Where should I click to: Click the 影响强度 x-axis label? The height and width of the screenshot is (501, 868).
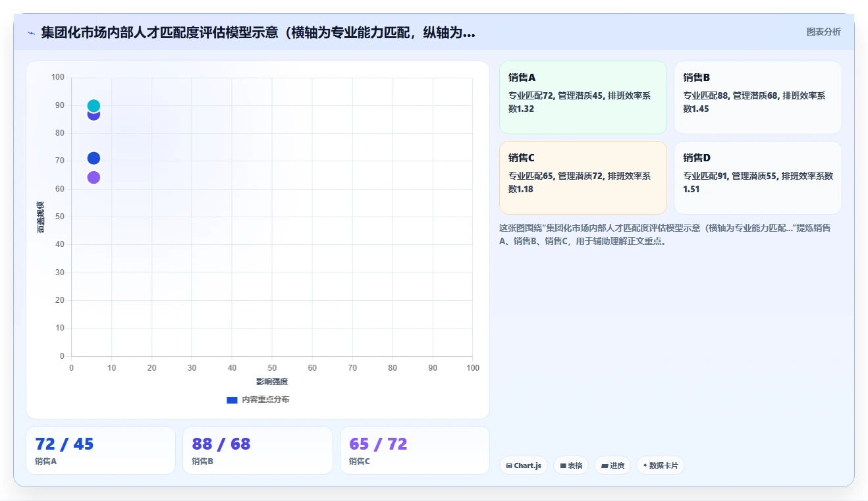click(272, 382)
